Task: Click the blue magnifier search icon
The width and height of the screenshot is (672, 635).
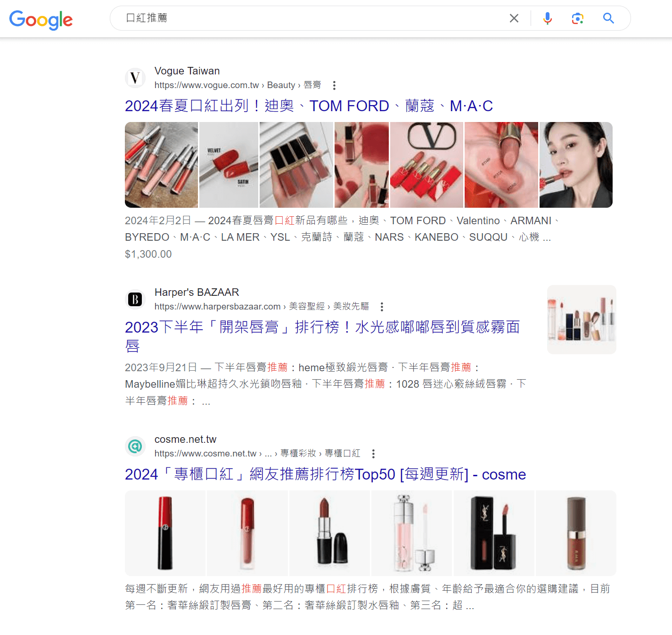Action: [x=608, y=18]
